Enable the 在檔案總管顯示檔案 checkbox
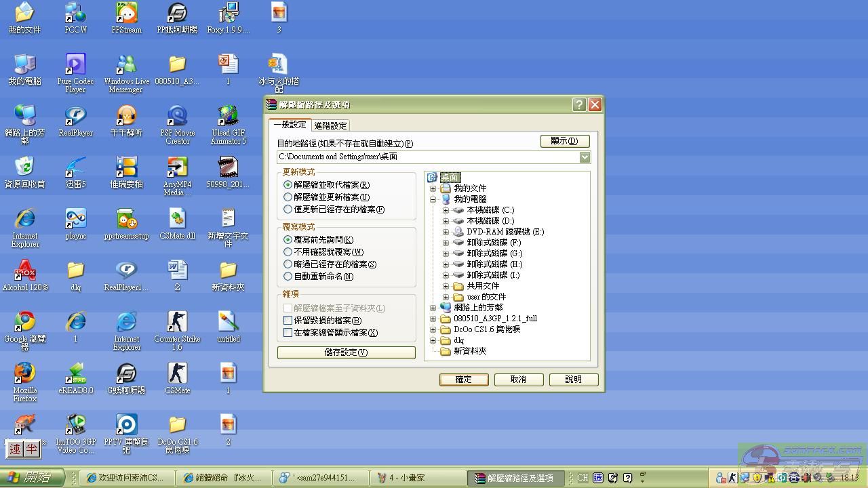 click(288, 333)
